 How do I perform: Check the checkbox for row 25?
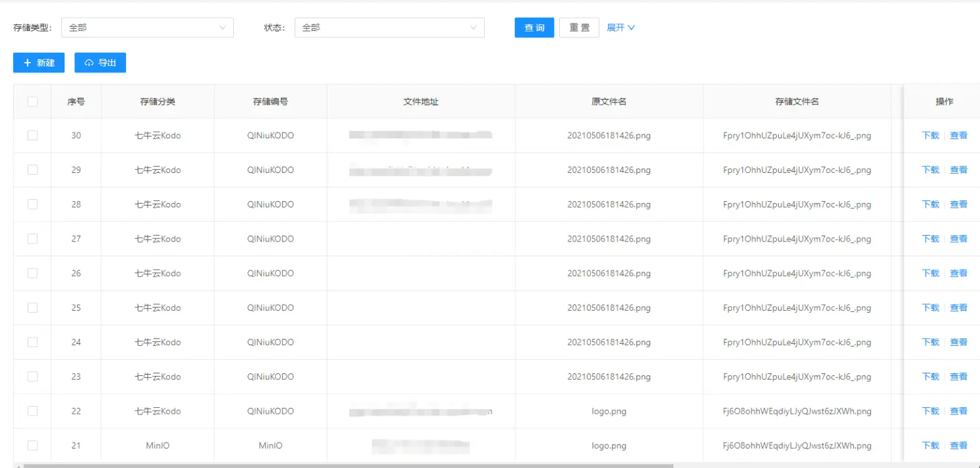click(33, 307)
